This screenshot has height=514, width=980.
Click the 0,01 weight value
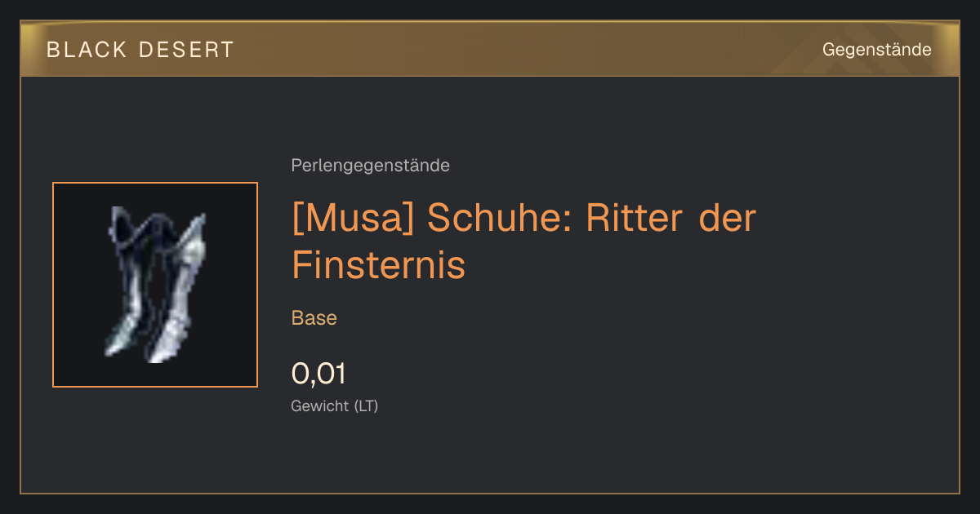[x=318, y=374]
